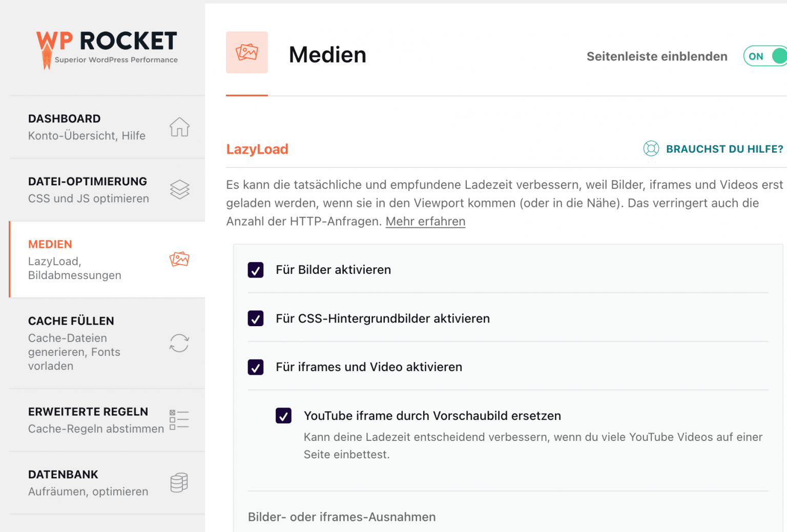
Task: Uncheck Für Bilder aktivieren
Action: pos(256,270)
